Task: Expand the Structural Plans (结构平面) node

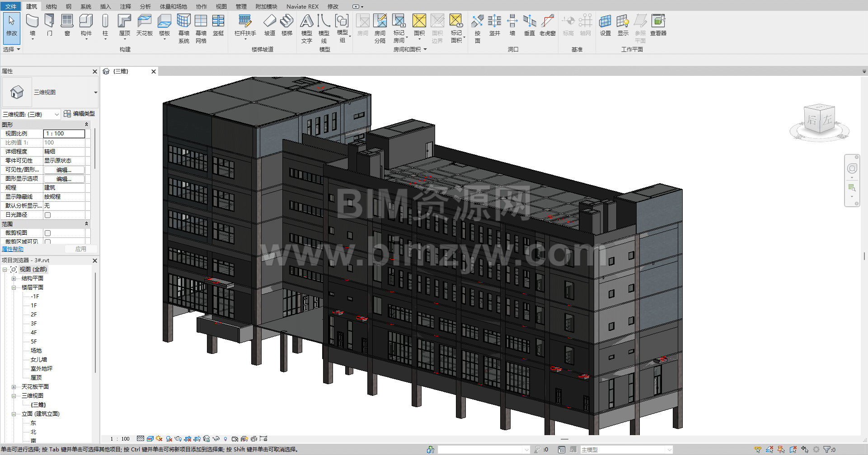Action: pyautogui.click(x=14, y=279)
